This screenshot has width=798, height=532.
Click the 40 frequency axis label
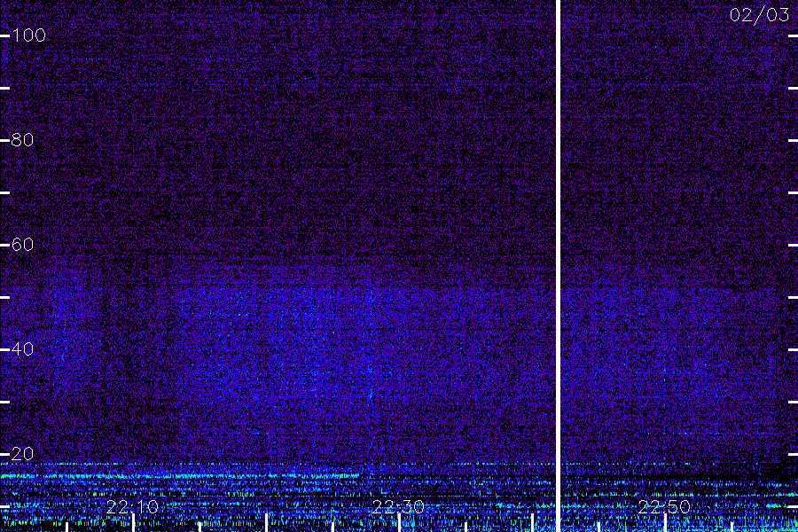pyautogui.click(x=23, y=349)
